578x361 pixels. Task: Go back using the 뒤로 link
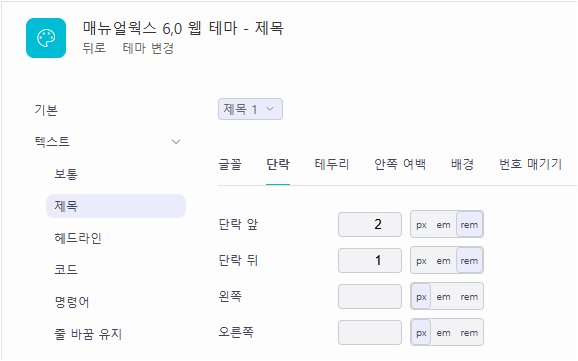click(x=94, y=48)
